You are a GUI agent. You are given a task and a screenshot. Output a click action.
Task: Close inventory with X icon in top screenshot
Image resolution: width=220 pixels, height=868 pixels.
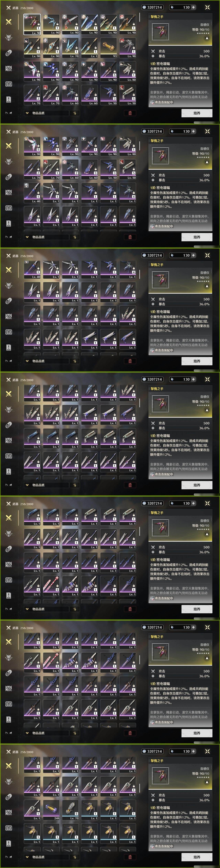point(208,7)
